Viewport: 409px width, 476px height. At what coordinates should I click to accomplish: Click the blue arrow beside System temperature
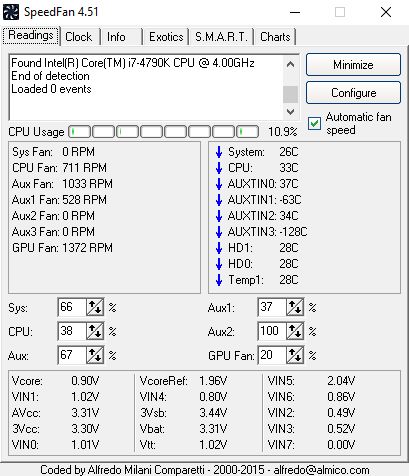219,152
